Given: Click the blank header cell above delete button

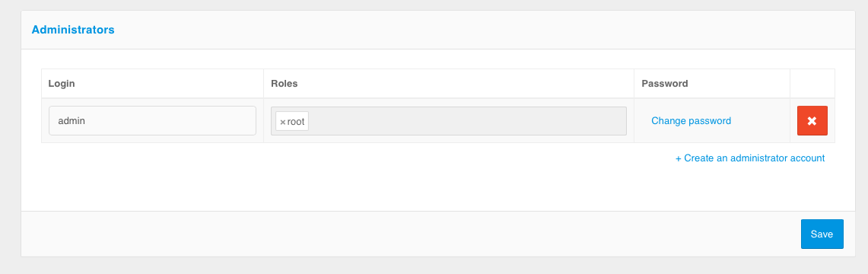Looking at the screenshot, I should 812,84.
